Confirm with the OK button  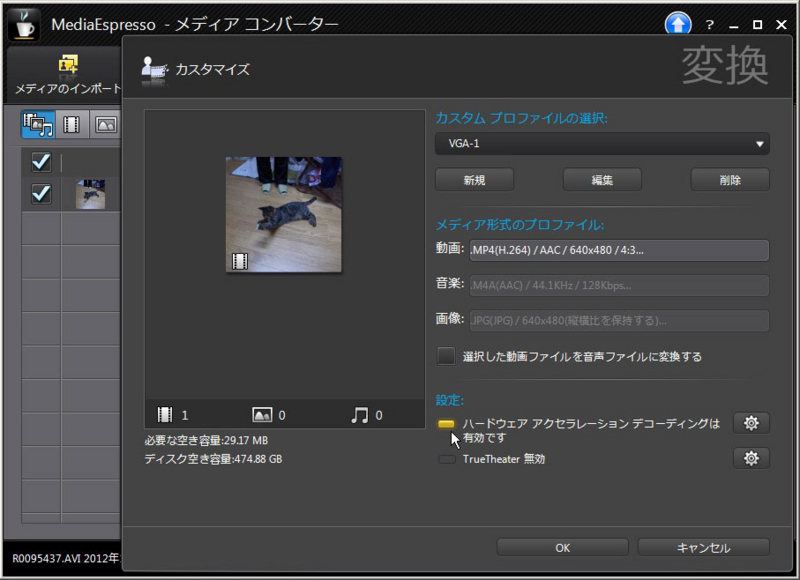(562, 548)
